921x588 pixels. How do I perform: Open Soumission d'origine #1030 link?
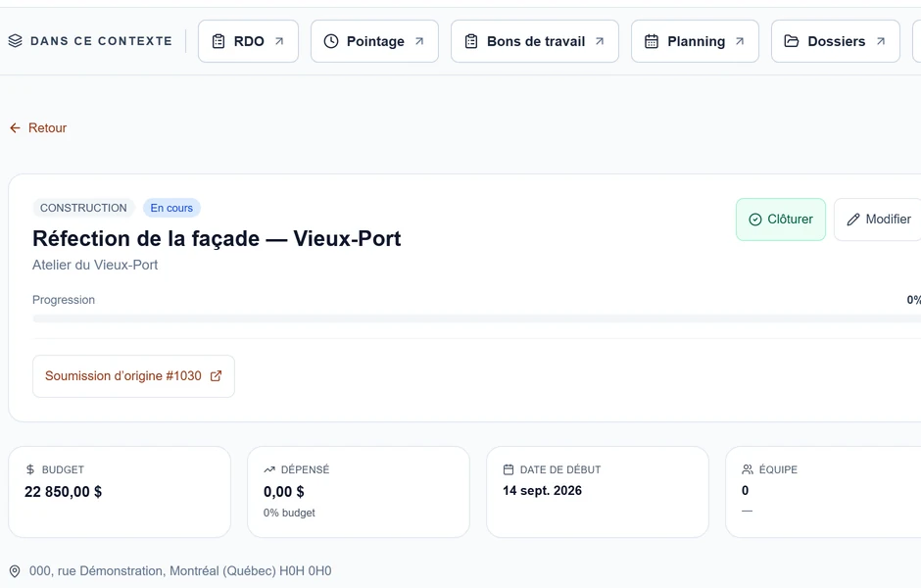point(133,376)
